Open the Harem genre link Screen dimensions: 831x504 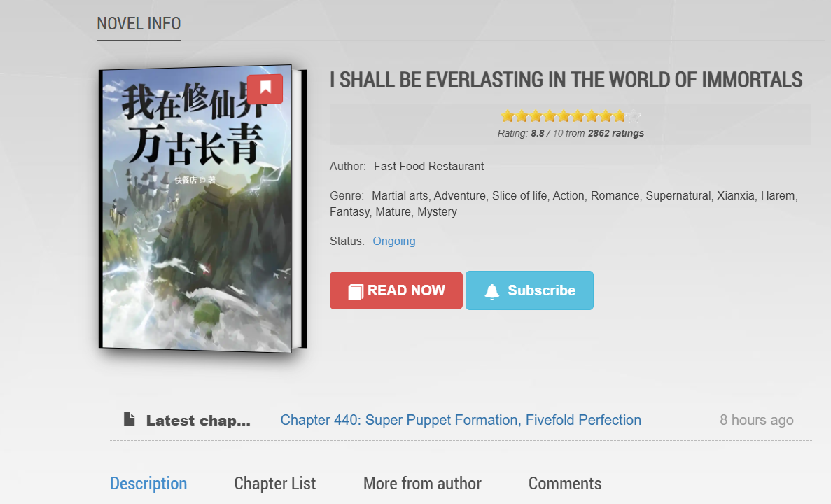778,195
